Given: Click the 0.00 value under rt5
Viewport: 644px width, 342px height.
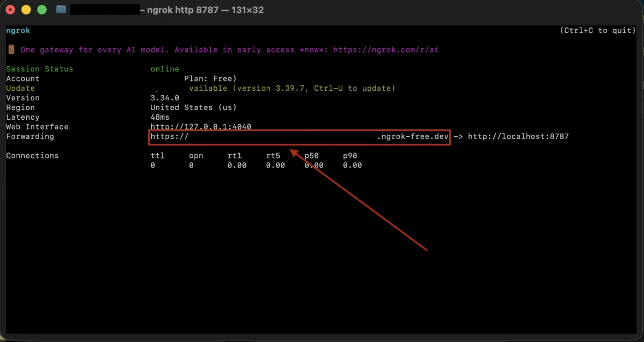Looking at the screenshot, I should click(x=275, y=165).
